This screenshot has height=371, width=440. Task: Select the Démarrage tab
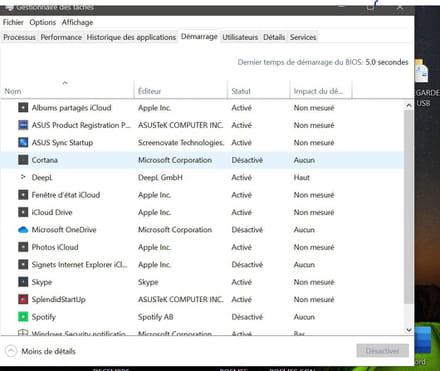coord(199,36)
